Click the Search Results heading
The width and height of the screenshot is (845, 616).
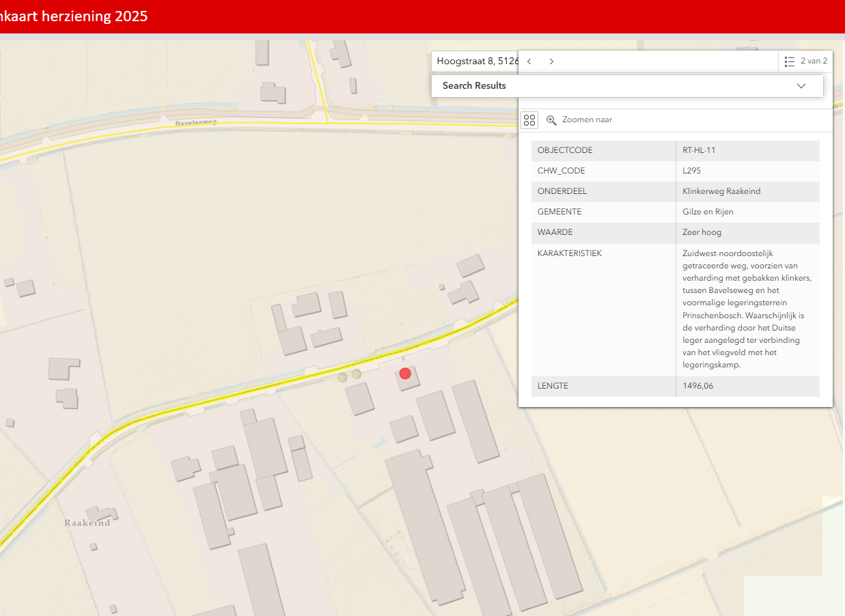pyautogui.click(x=474, y=86)
